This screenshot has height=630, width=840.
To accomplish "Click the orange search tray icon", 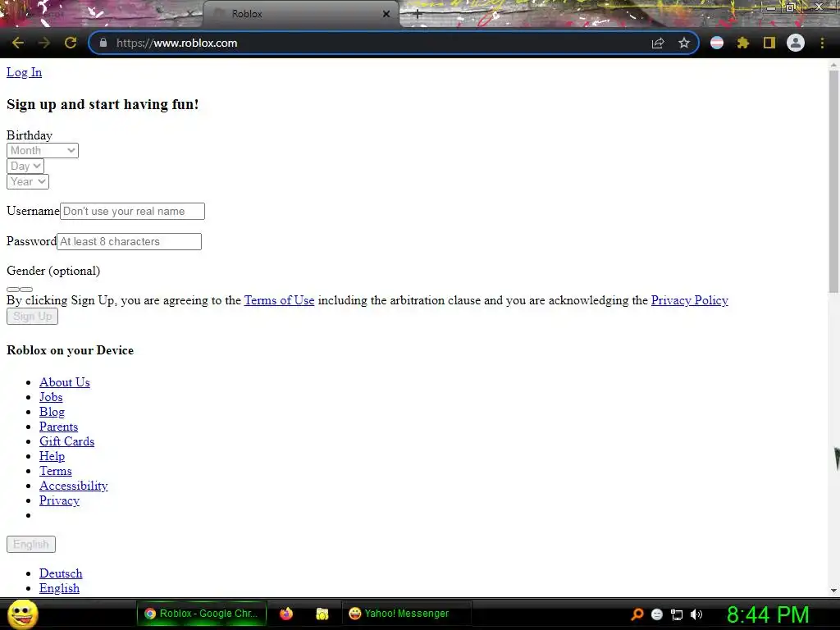I will click(x=637, y=614).
